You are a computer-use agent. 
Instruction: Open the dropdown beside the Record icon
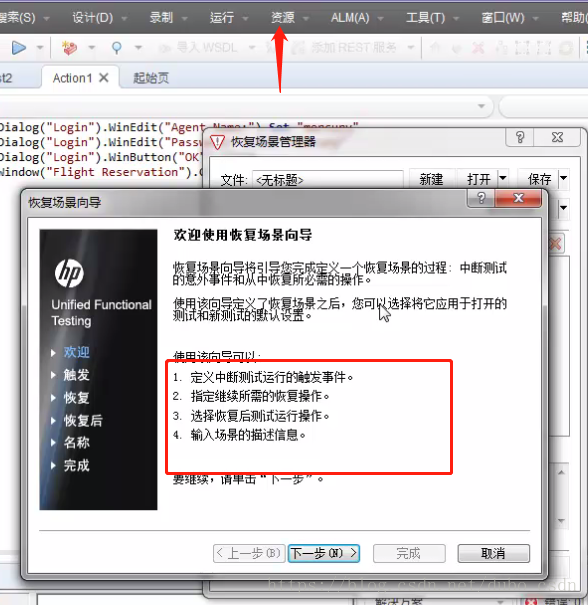click(91, 48)
